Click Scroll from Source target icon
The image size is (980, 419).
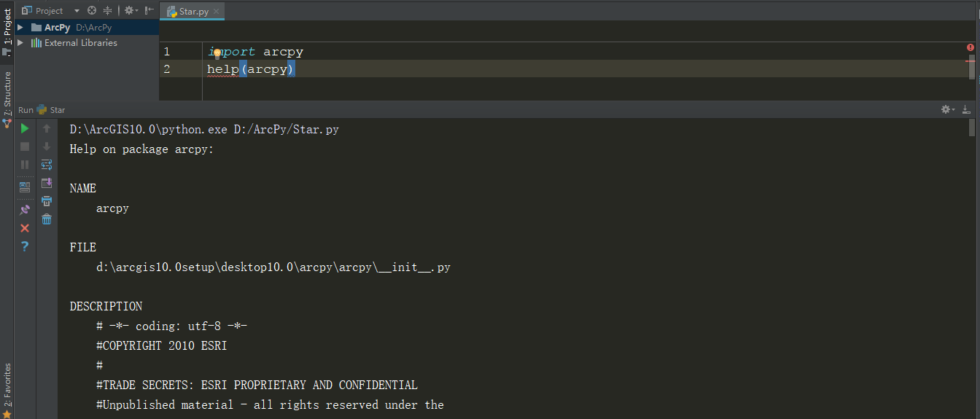click(92, 10)
